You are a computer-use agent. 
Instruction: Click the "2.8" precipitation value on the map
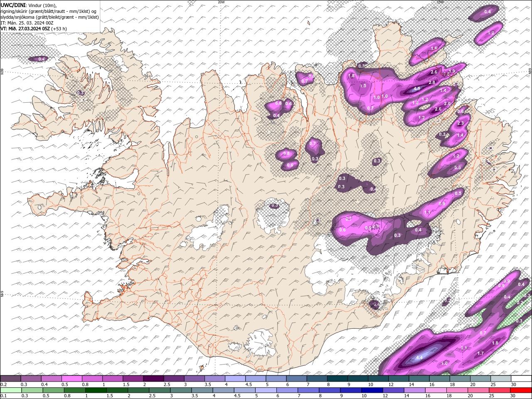coord(432,83)
